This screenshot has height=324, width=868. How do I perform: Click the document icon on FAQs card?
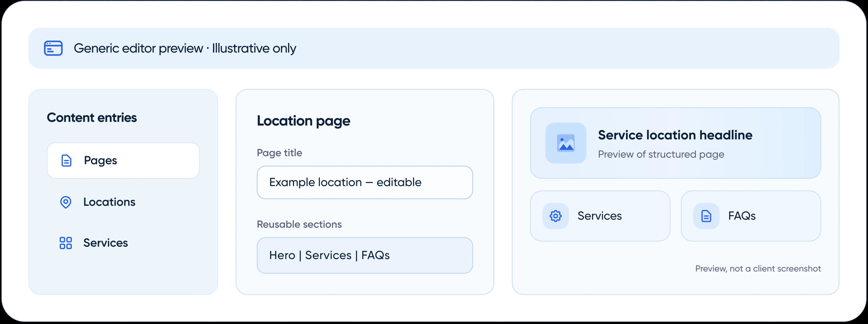[706, 216]
